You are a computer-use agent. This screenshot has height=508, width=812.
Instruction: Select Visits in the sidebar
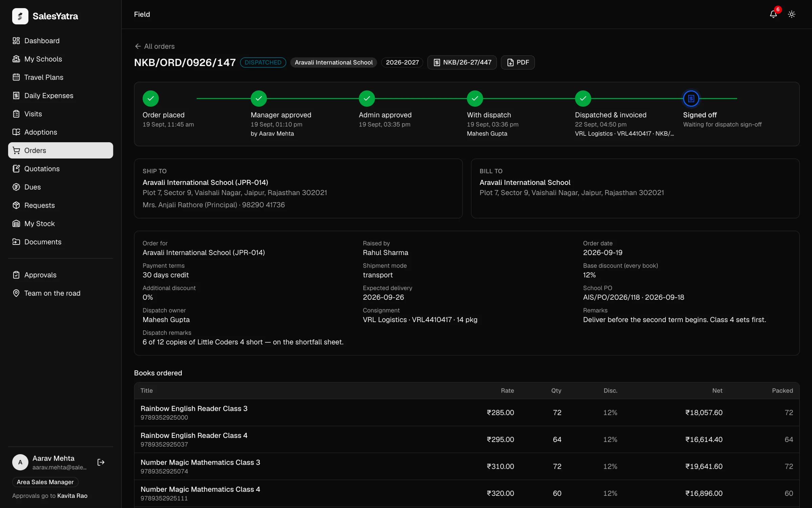point(61,114)
